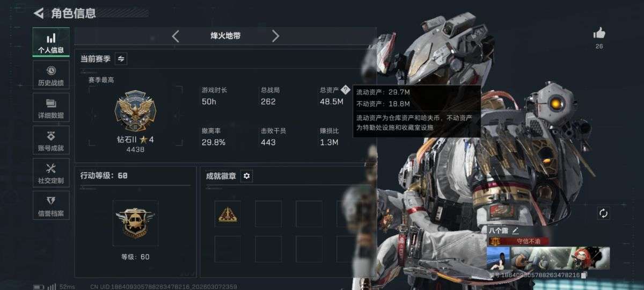Image resolution: width=644 pixels, height=290 pixels.
Task: Open the 历史战绩 sidebar tab
Action: tap(51, 75)
